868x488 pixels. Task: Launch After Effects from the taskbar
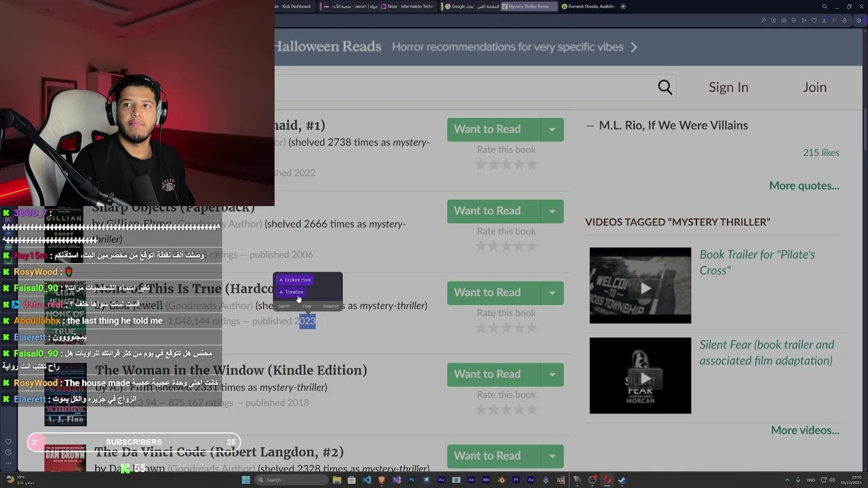471,480
